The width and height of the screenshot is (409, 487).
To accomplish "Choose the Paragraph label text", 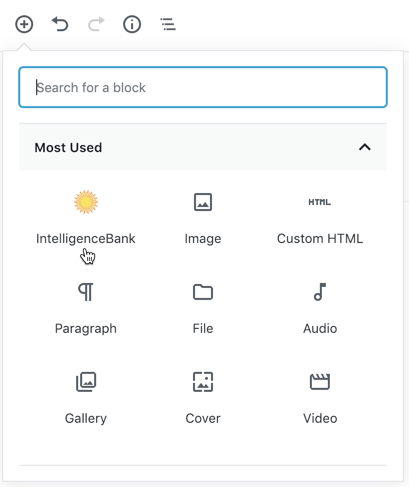I will [x=86, y=329].
